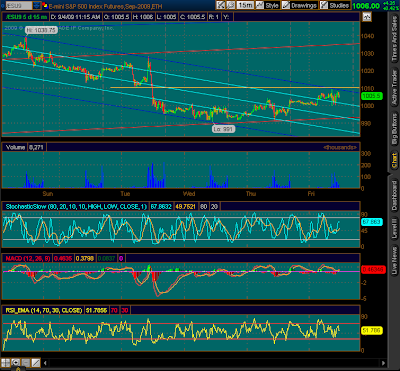The width and height of the screenshot is (400, 371).
Task: Open the symbol dropdown arrow beside ESU9
Action: [x=37, y=5]
